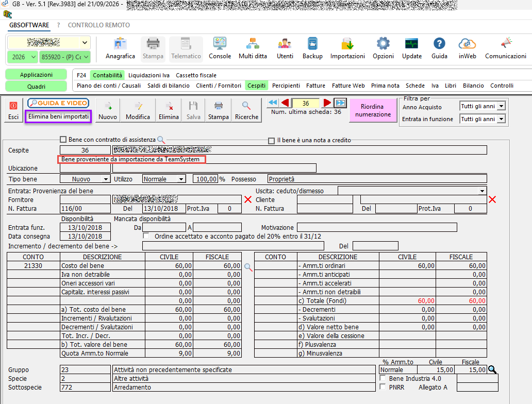Viewport: 532px width, 404px height.
Task: Open the Guida help icon
Action: pos(439,49)
